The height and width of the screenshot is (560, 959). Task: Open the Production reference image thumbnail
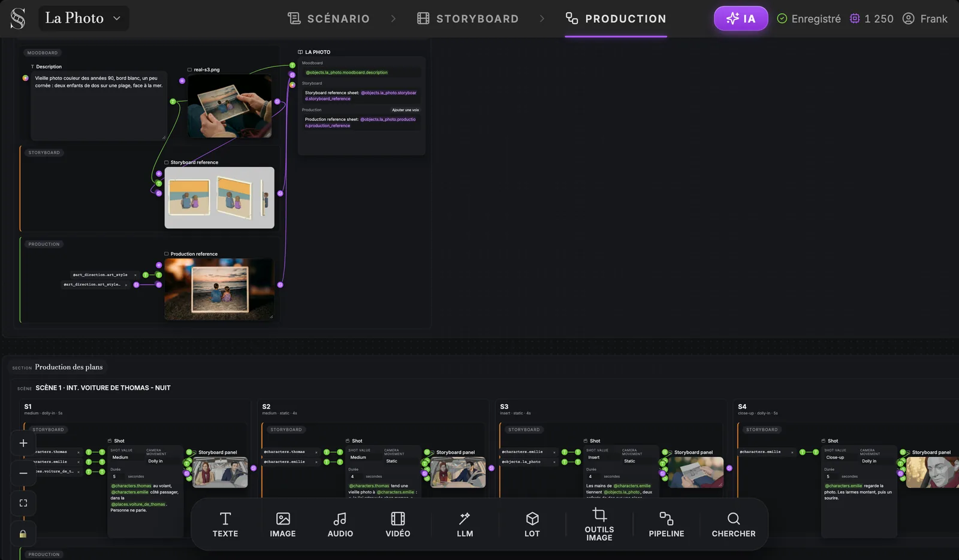[219, 289]
